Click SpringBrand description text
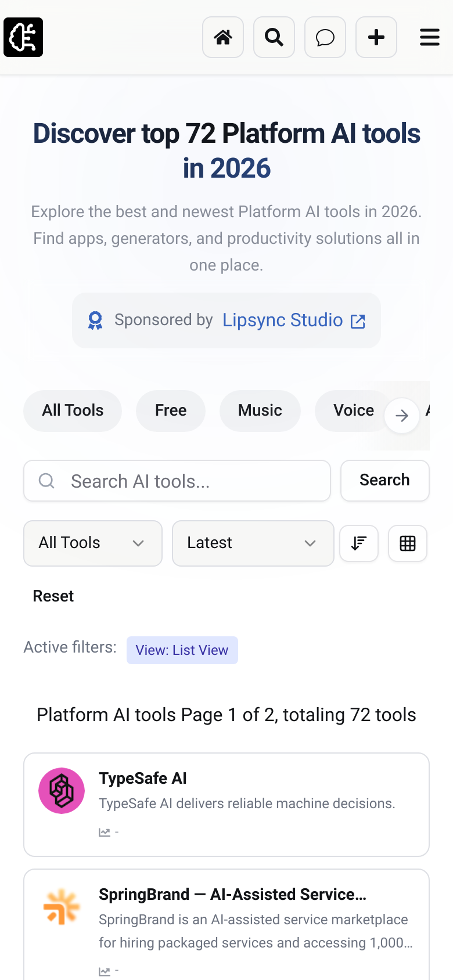The width and height of the screenshot is (453, 980). tap(256, 931)
